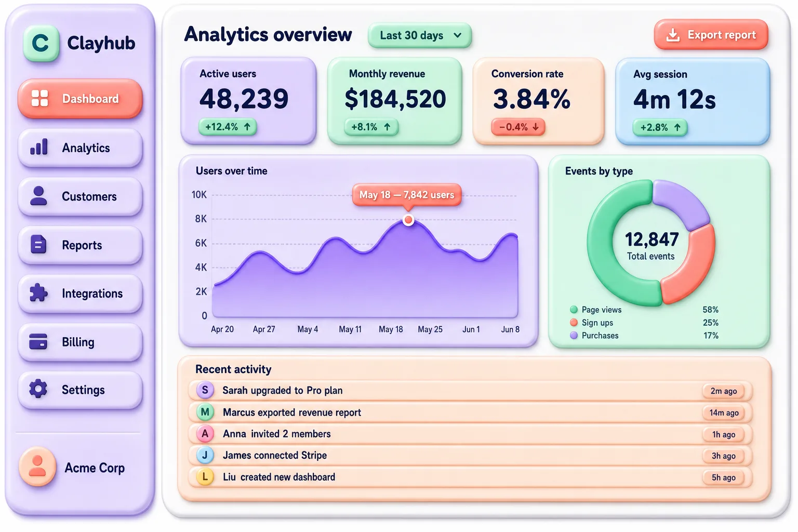This screenshot has height=532, width=798.
Task: Click Marcus's M avatar in Recent activity
Action: tap(205, 412)
